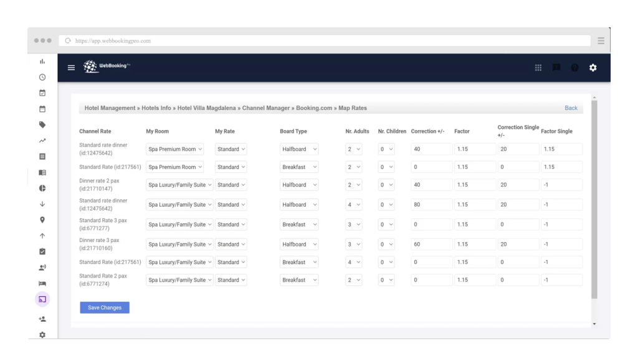Click the Back link
Image resolution: width=638 pixels, height=364 pixels.
tap(571, 108)
